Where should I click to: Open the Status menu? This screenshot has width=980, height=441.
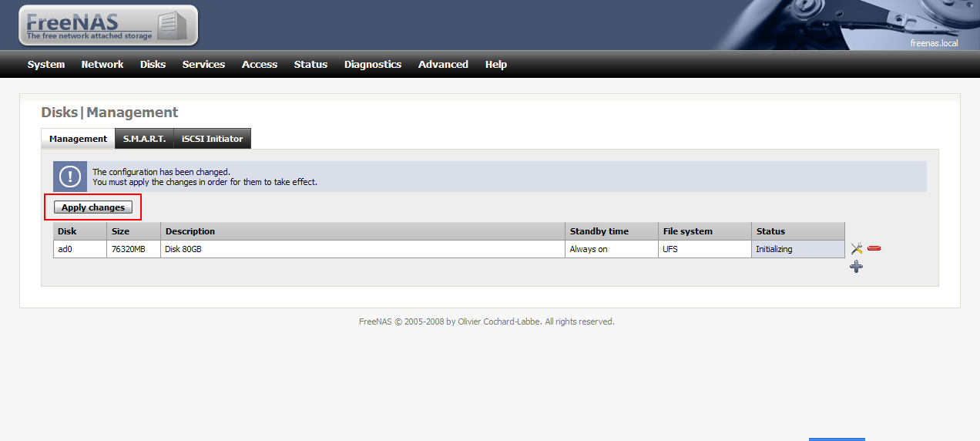tap(310, 65)
